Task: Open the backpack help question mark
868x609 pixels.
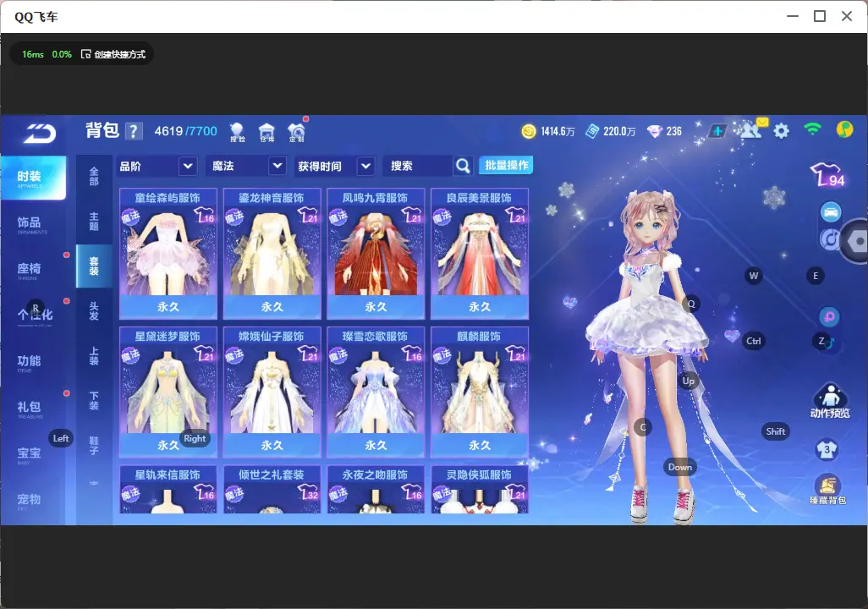Action: [x=134, y=131]
